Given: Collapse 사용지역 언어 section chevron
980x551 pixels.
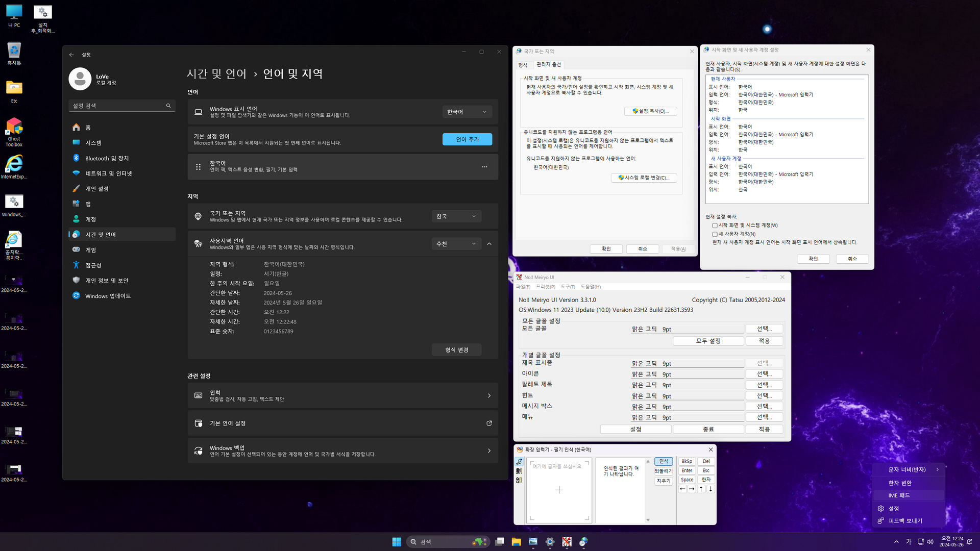Looking at the screenshot, I should (489, 244).
